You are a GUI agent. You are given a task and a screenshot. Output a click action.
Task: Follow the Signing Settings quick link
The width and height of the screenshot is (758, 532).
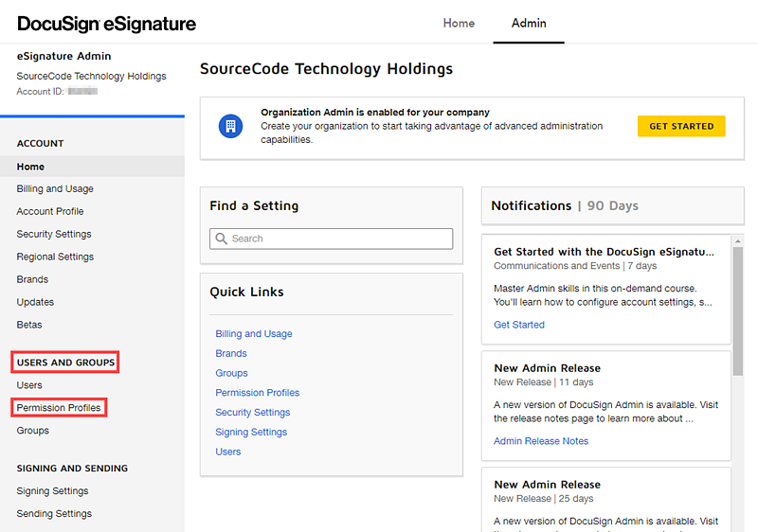click(x=251, y=433)
